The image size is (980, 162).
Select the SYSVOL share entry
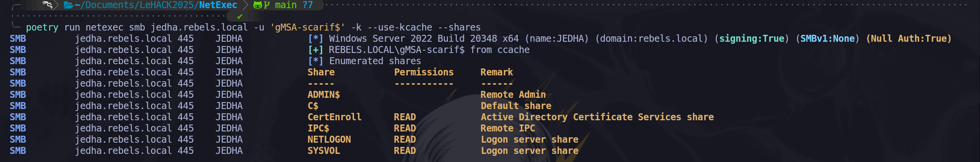click(323, 151)
